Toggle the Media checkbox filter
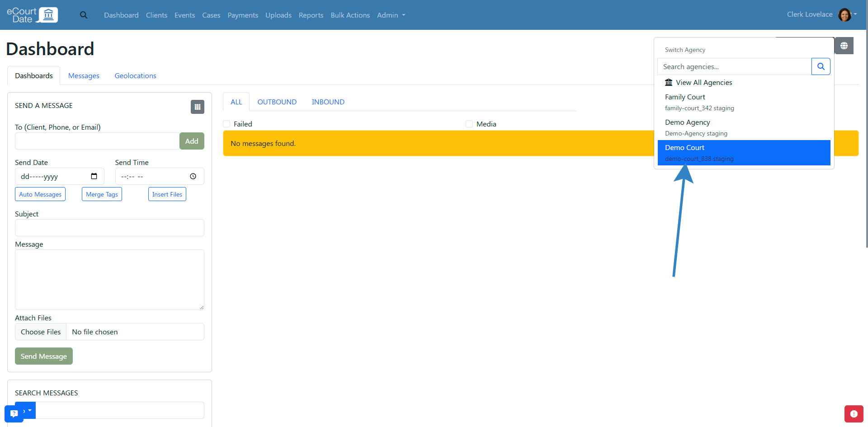Image resolution: width=868 pixels, height=427 pixels. click(469, 124)
